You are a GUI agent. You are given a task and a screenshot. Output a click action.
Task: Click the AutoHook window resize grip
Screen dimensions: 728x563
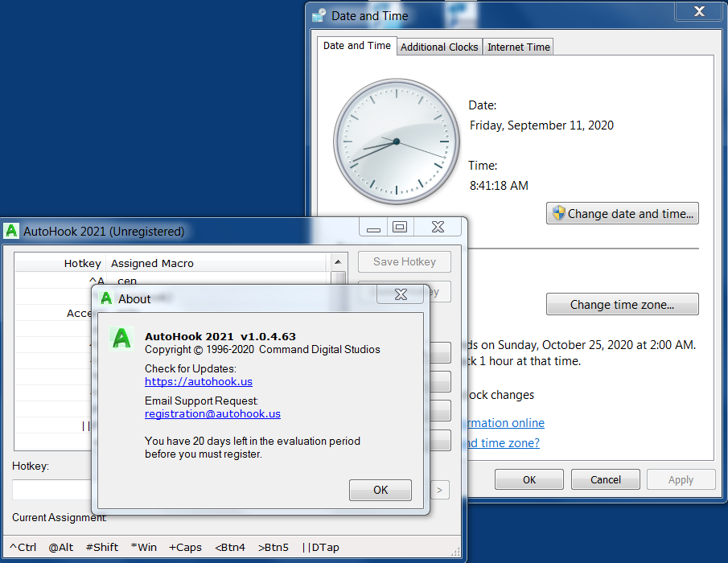(455, 552)
